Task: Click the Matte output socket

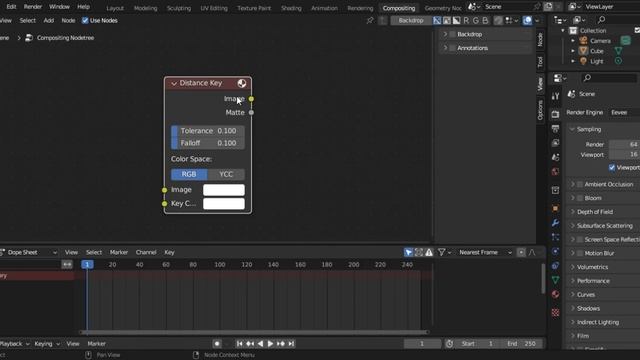Action: [x=251, y=113]
